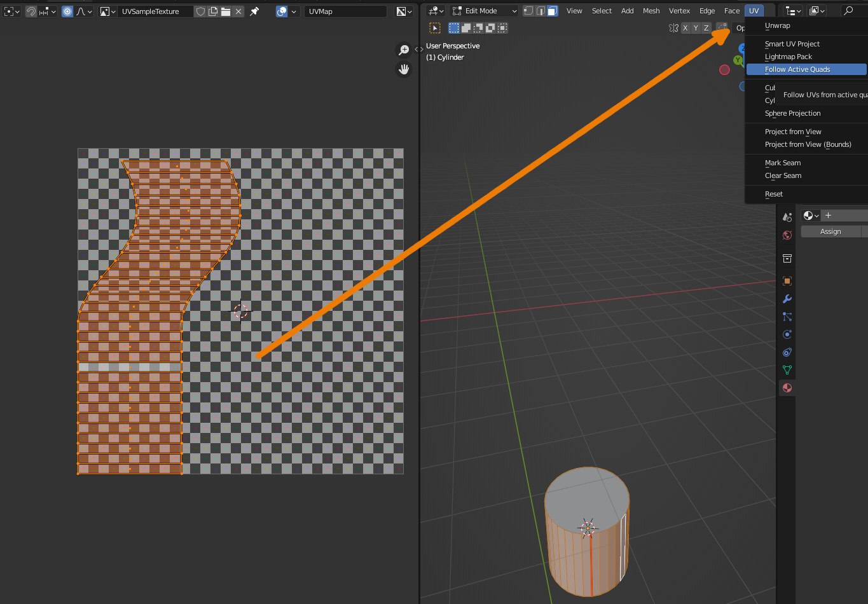Open UV overlays options dropdown arrow
868x604 pixels.
pyautogui.click(x=294, y=11)
